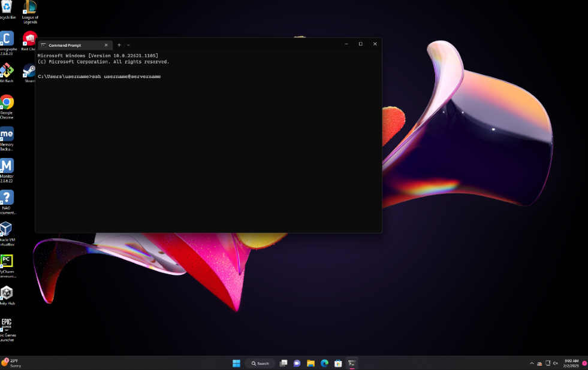Launch Microsoft Edge from the taskbar
This screenshot has width=588, height=370.
click(324, 363)
